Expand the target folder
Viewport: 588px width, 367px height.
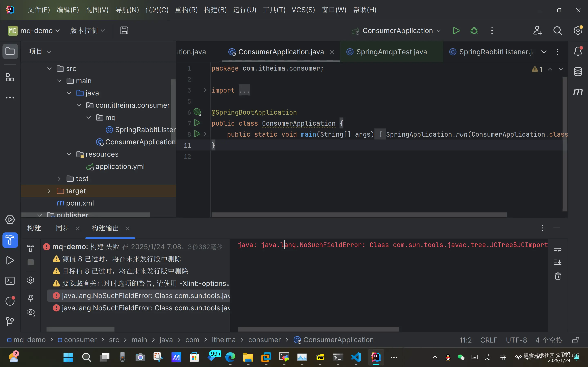49,191
